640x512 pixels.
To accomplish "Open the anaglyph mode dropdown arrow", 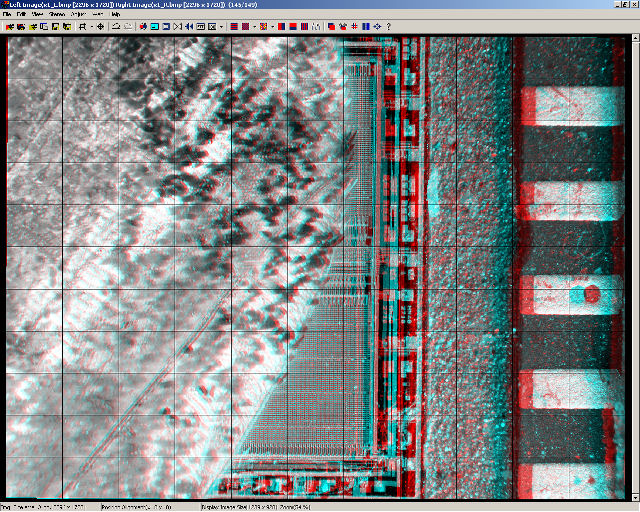I will point(255,27).
